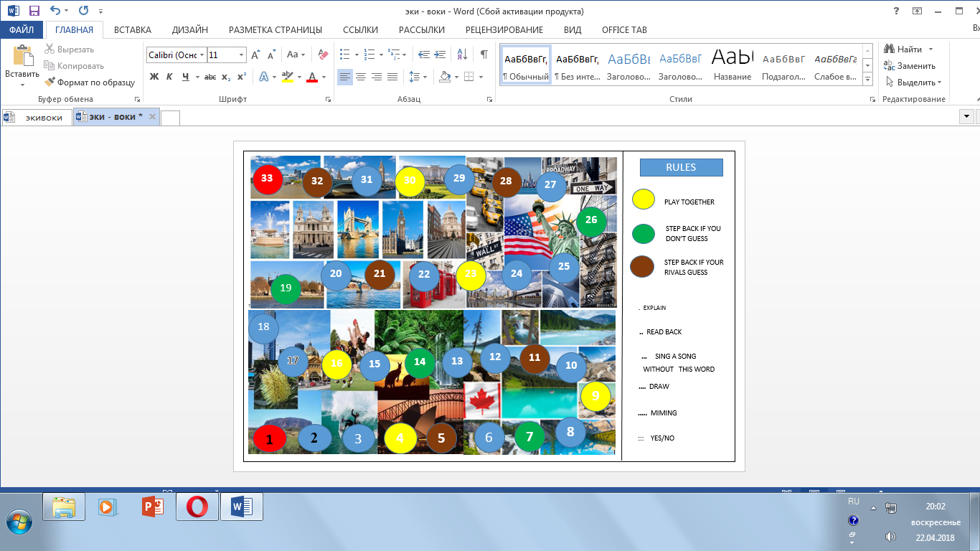This screenshot has width=980, height=551.
Task: Toggle strikethrough (abc) formatting
Action: (209, 77)
